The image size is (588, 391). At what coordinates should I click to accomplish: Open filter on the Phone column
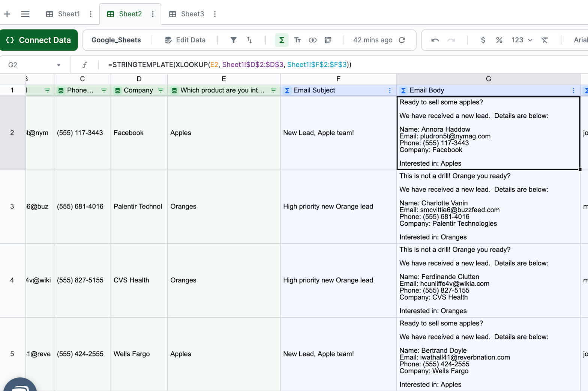[104, 90]
